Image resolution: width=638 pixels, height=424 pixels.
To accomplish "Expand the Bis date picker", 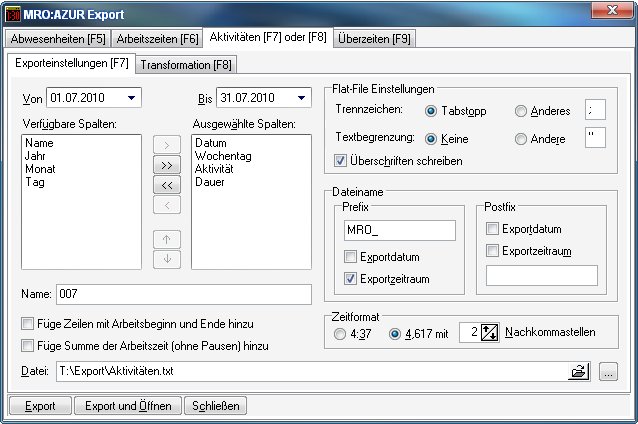I will 300,98.
